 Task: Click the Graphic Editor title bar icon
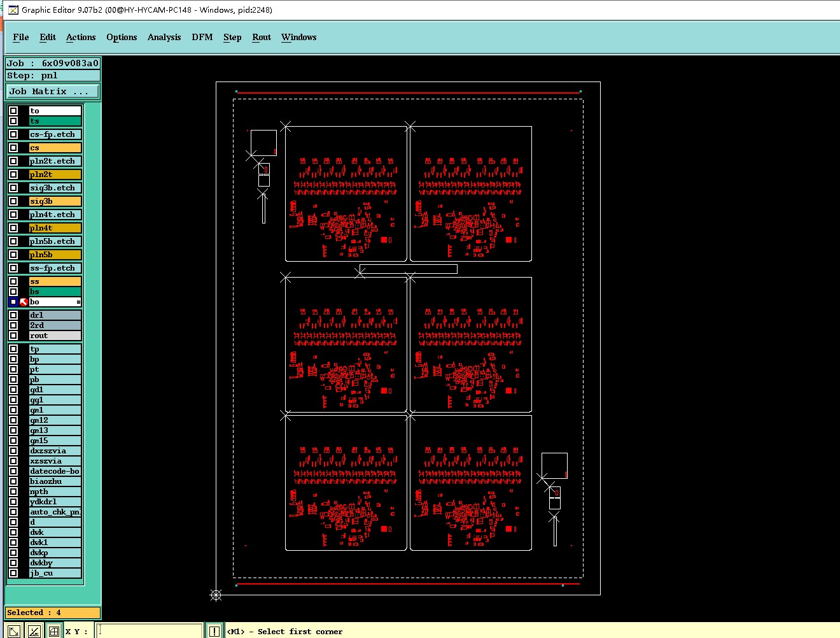tap(13, 10)
